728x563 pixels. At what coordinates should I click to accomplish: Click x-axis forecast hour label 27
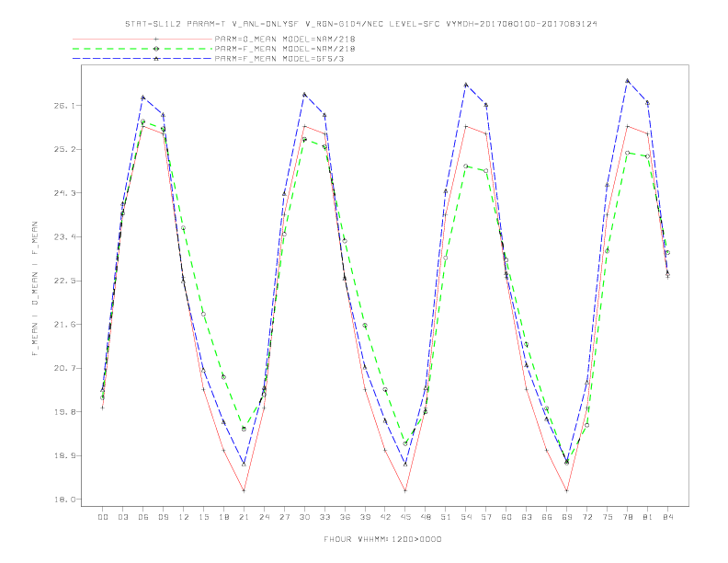[284, 517]
